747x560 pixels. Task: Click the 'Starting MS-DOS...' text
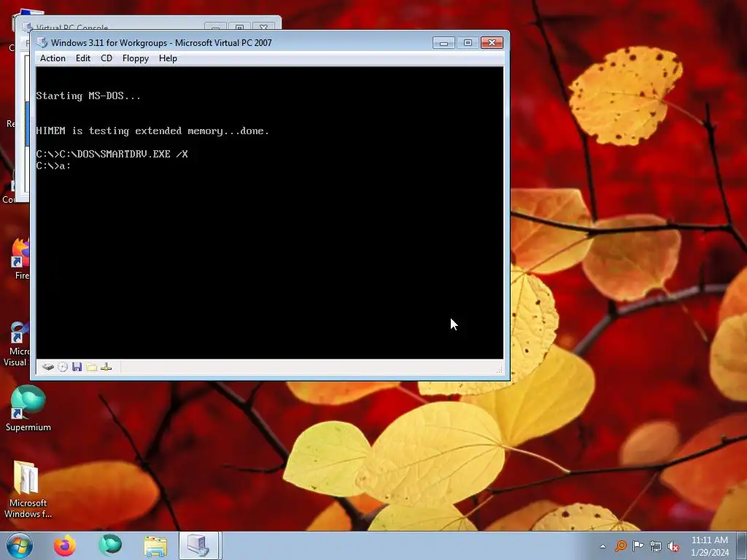coord(88,96)
